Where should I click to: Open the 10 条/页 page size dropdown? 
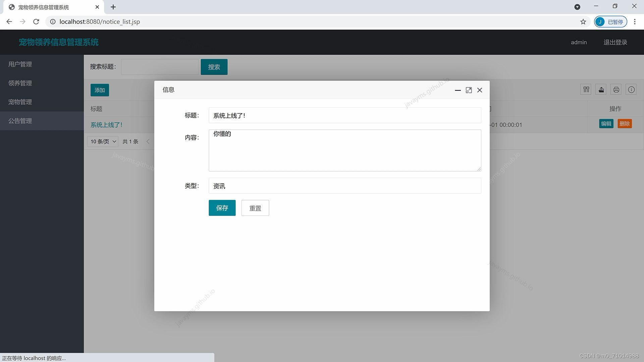click(103, 141)
